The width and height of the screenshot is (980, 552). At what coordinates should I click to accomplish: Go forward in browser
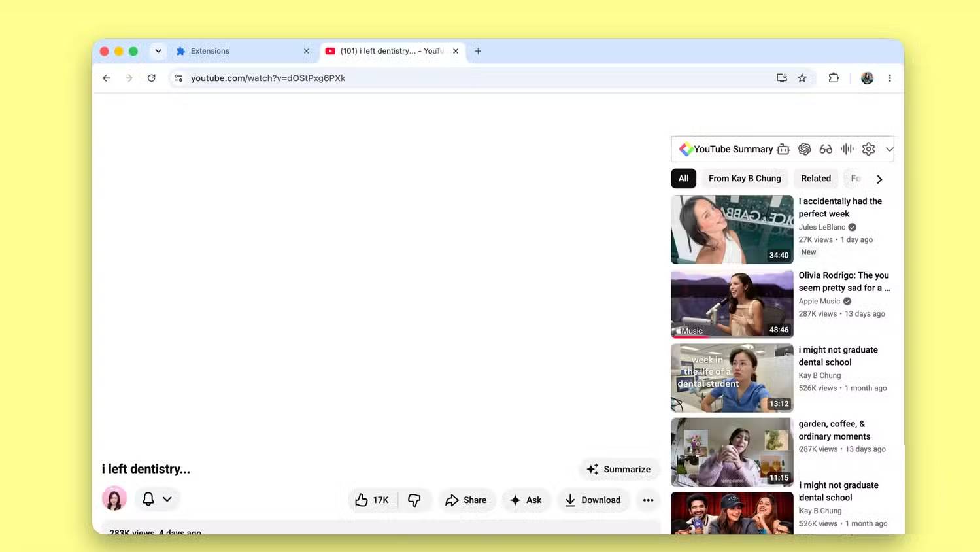click(x=129, y=78)
